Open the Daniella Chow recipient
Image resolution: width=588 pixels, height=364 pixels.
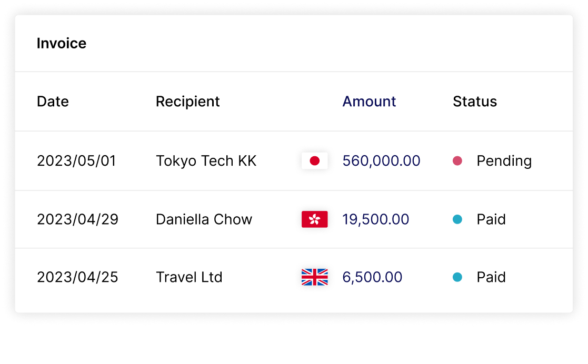(x=204, y=219)
